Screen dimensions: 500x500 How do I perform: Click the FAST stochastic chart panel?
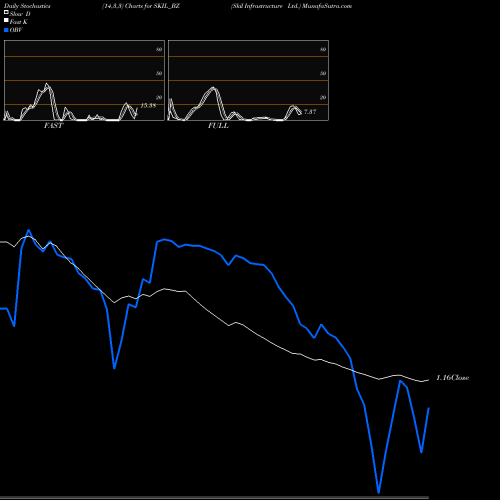tap(84, 80)
